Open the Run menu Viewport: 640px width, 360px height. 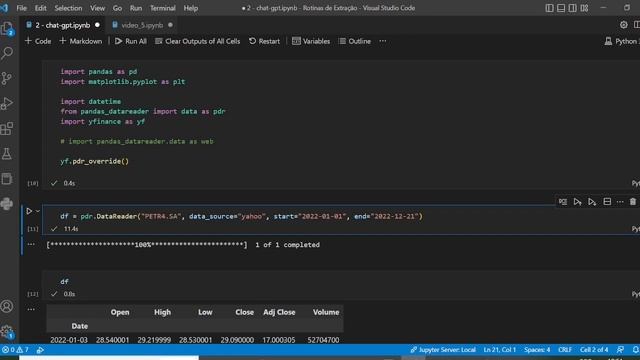click(136, 8)
